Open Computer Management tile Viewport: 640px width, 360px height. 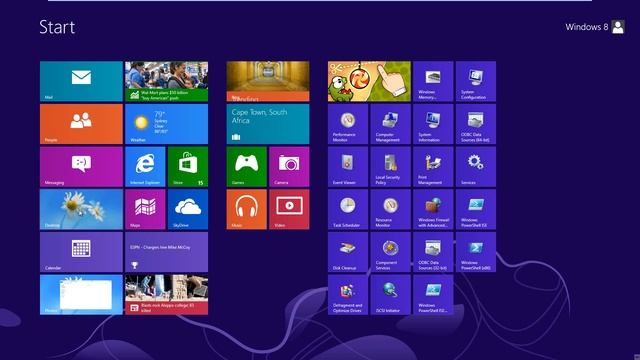coord(391,124)
